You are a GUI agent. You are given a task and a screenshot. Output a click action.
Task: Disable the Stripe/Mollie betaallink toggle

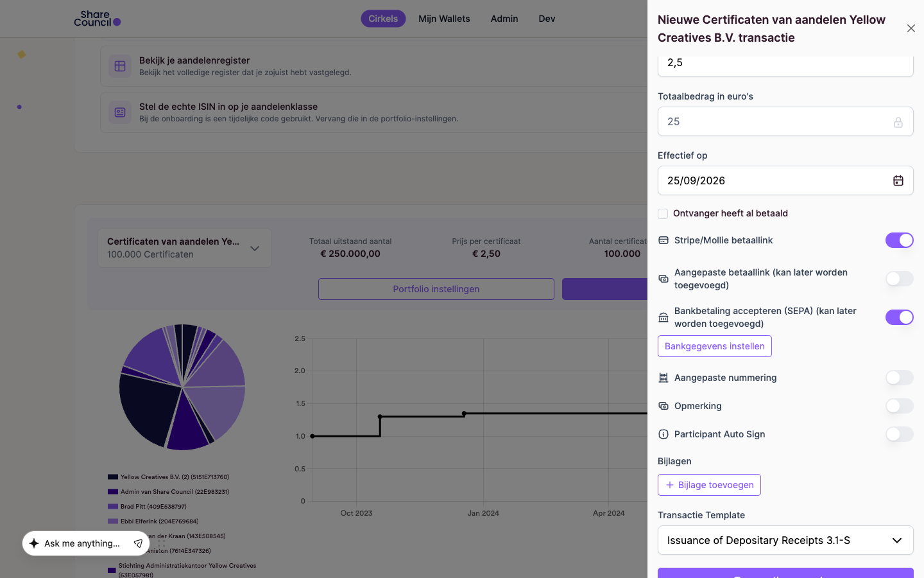click(x=900, y=240)
